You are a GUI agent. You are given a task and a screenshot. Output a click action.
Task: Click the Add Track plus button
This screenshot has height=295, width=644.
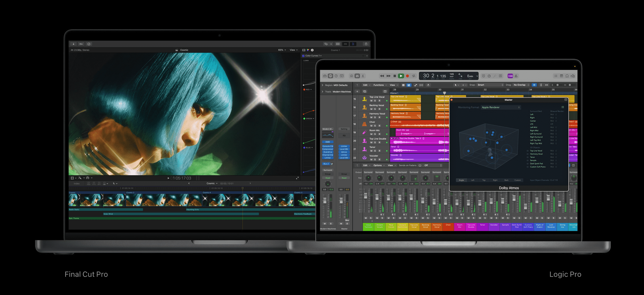click(x=357, y=92)
